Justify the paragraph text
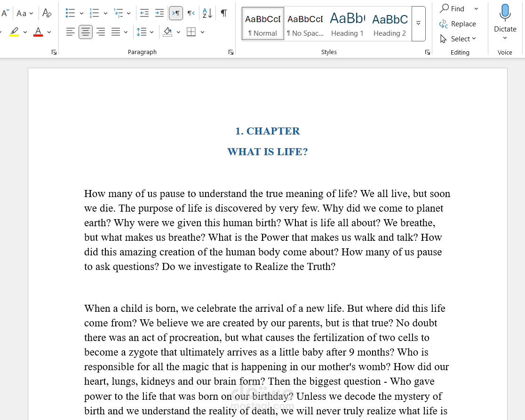This screenshot has width=525, height=420. (116, 32)
